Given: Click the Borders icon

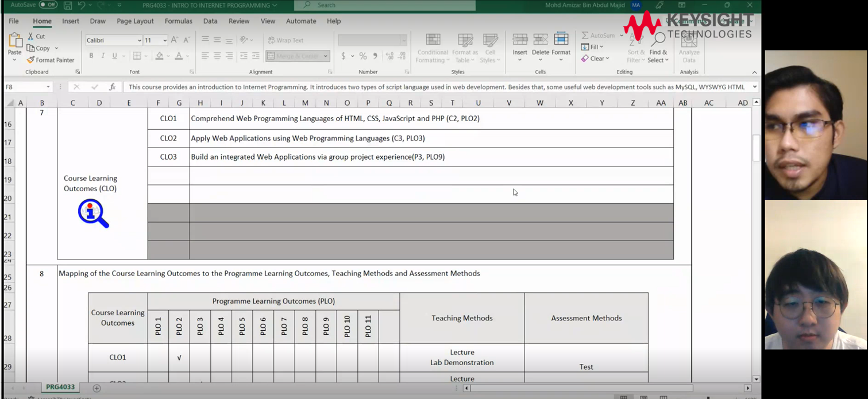Looking at the screenshot, I should 137,56.
